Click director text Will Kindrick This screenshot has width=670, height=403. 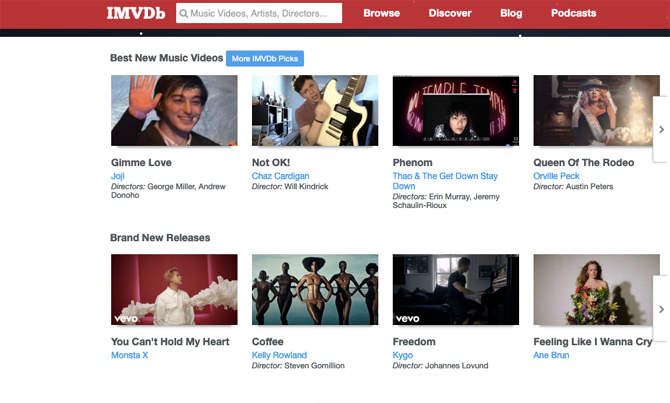pos(306,187)
